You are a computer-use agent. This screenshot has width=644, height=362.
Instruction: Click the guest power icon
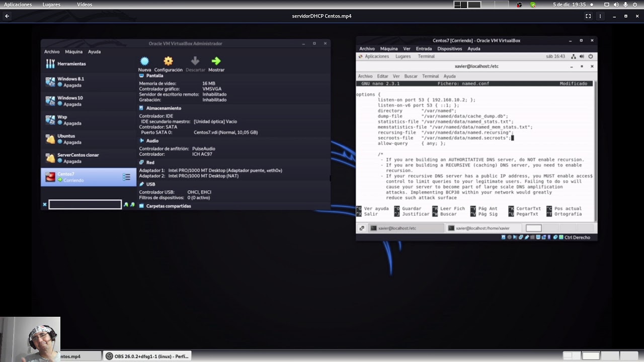point(591,56)
